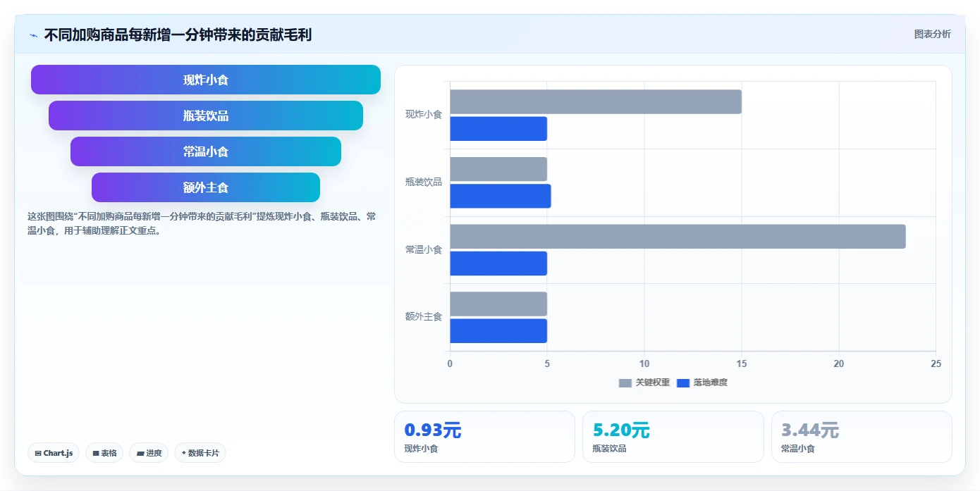Click the x-axis tick label 25
Image resolution: width=980 pixels, height=491 pixels.
936,363
